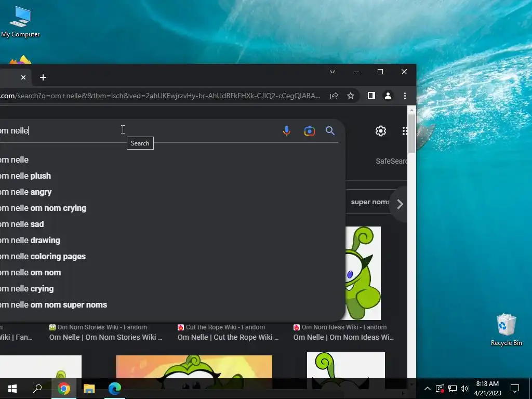Click the Chrome address bar URL

(161, 96)
